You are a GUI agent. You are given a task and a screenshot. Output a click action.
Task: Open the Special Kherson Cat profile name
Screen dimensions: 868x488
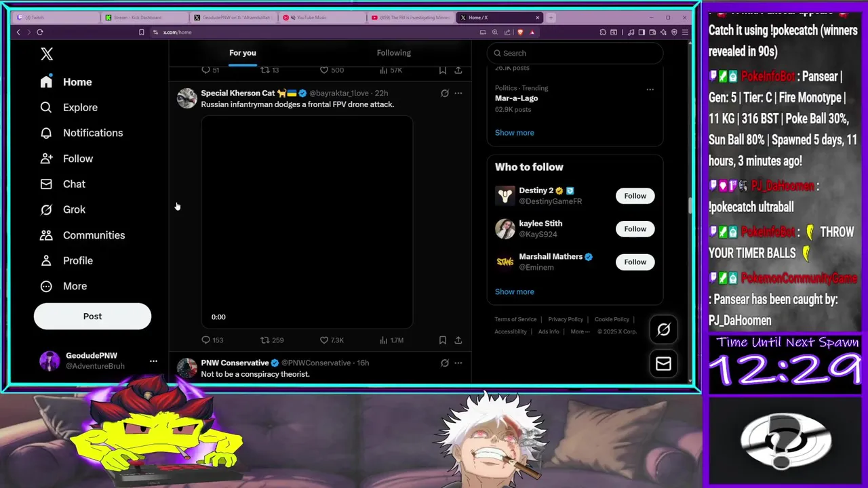point(238,93)
